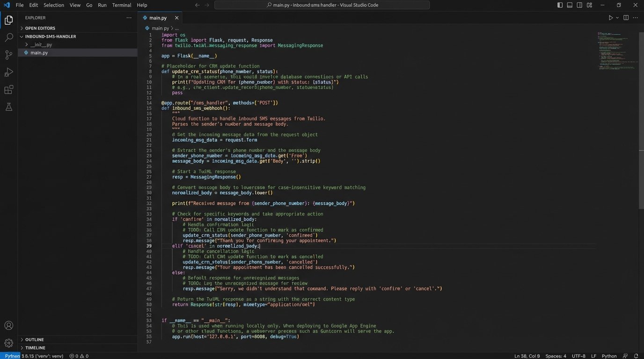Screen dimensions: 644x359
Task: Open the Extensions view
Action: [x=8, y=90]
